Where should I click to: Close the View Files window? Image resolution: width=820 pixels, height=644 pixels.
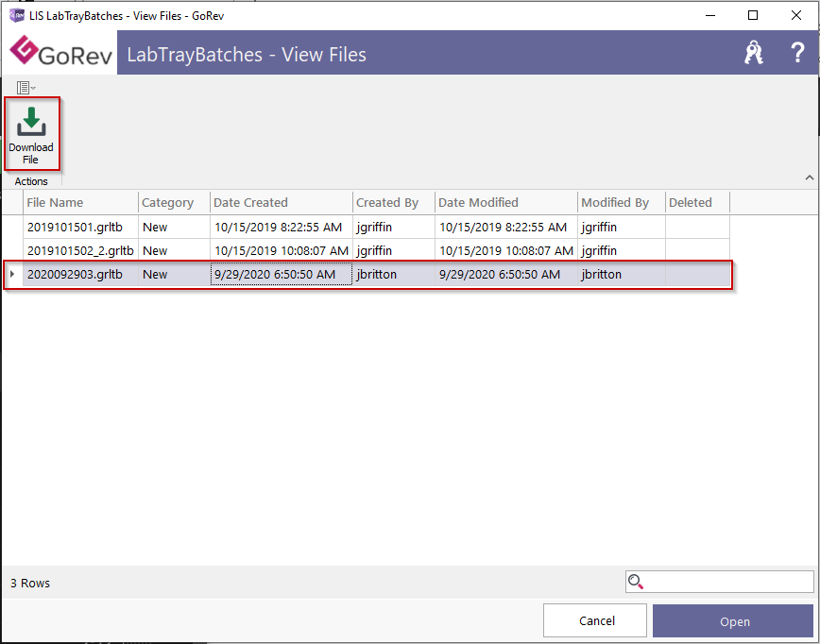click(x=796, y=15)
